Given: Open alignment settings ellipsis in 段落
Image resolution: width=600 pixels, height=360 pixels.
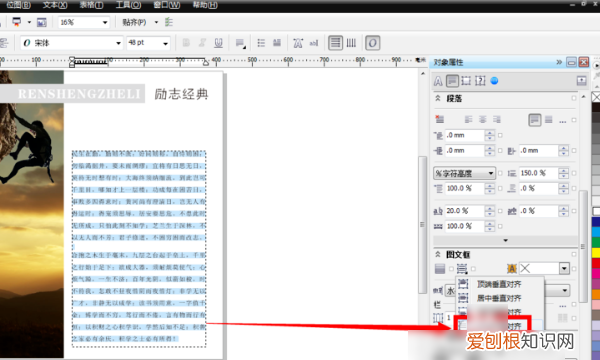Looking at the screenshot, I should (x=562, y=121).
